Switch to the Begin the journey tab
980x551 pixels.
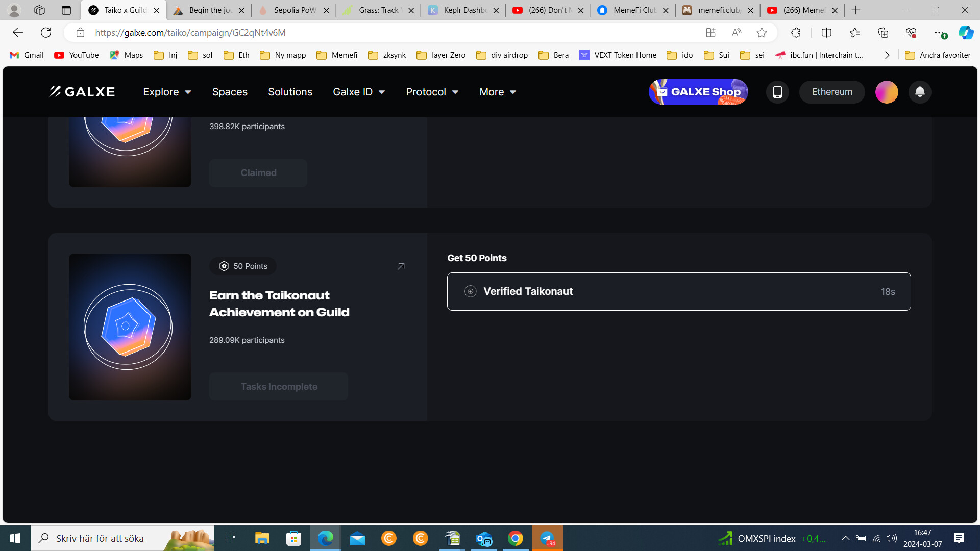pyautogui.click(x=209, y=10)
